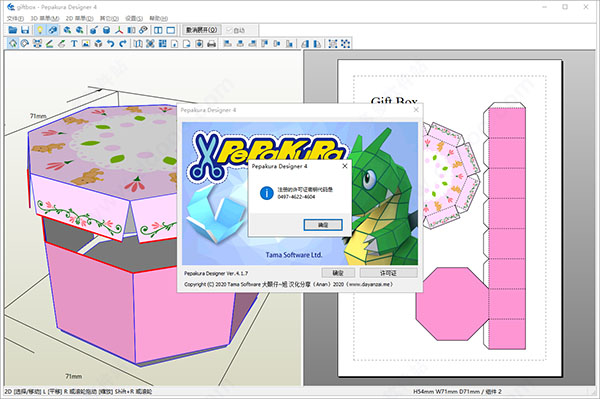
Task: Click the 取消展开(U) toolbar button
Action: tap(202, 30)
